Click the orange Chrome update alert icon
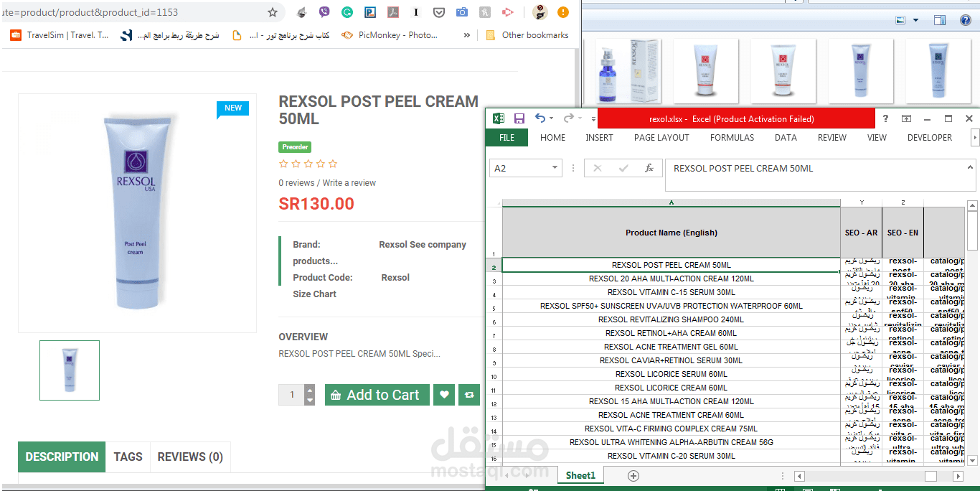 (563, 12)
